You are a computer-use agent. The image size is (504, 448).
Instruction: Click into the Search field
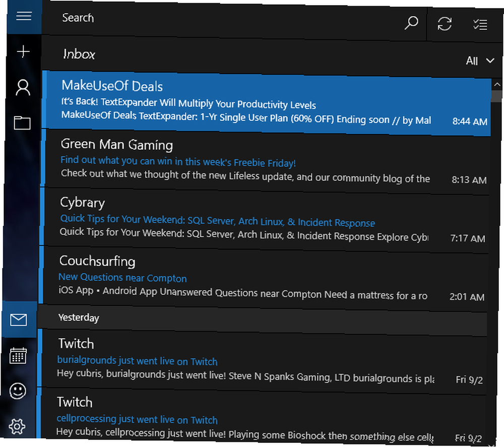point(222,20)
